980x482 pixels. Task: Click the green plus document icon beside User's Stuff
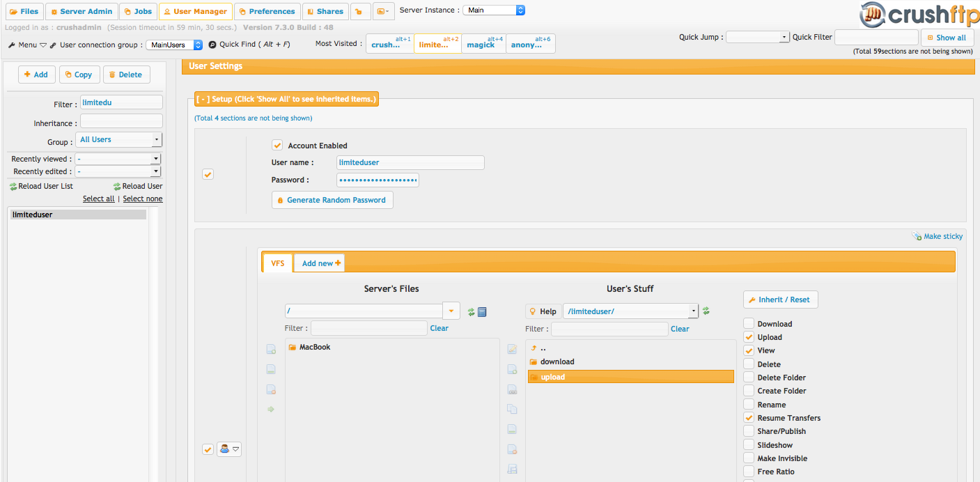[512, 369]
